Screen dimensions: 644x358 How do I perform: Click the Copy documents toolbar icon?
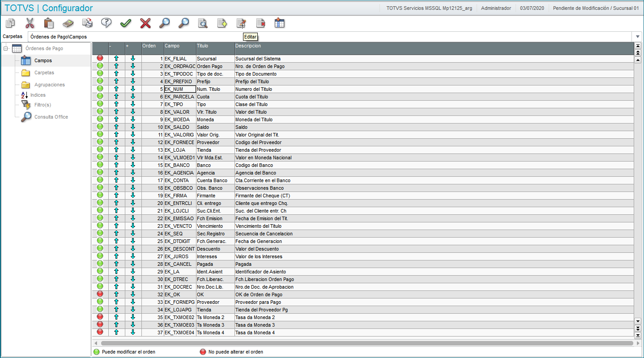(x=10, y=23)
